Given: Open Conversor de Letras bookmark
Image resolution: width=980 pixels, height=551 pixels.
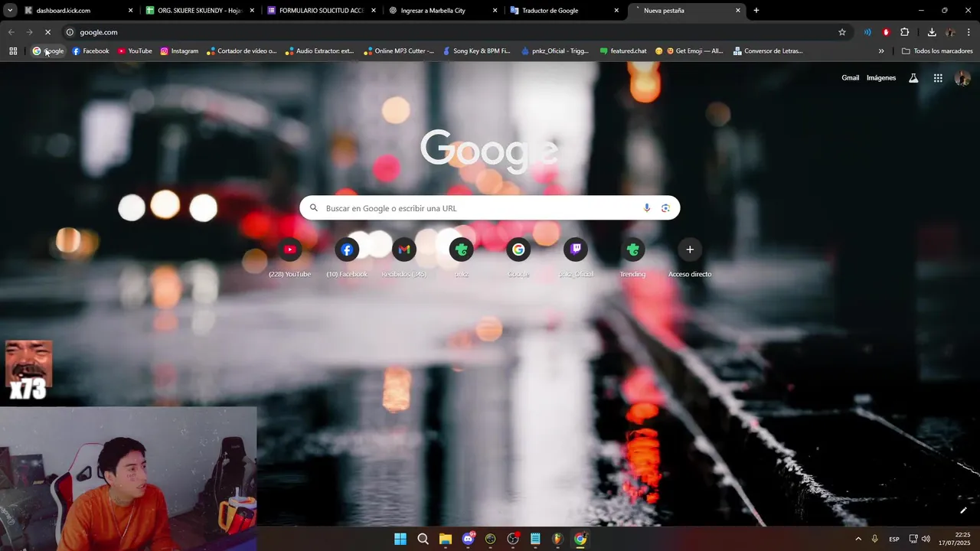Looking at the screenshot, I should pyautogui.click(x=768, y=51).
